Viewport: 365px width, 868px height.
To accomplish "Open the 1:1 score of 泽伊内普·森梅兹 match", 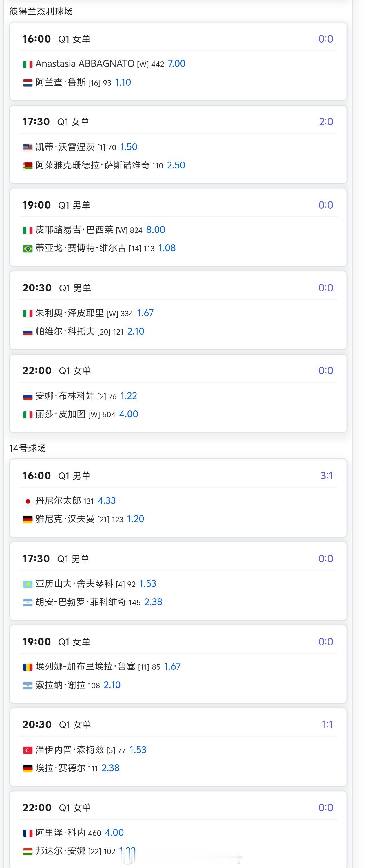I will [327, 724].
